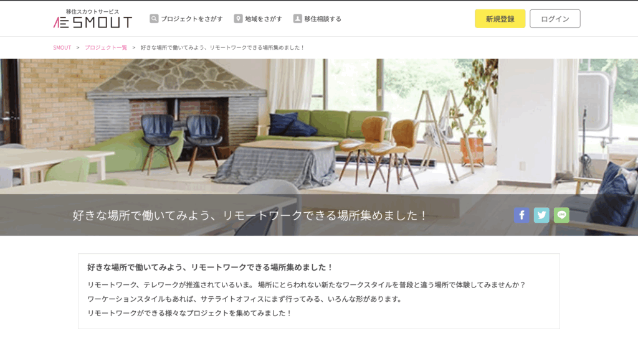Go to SMOUT breadcrumb link

[62, 47]
